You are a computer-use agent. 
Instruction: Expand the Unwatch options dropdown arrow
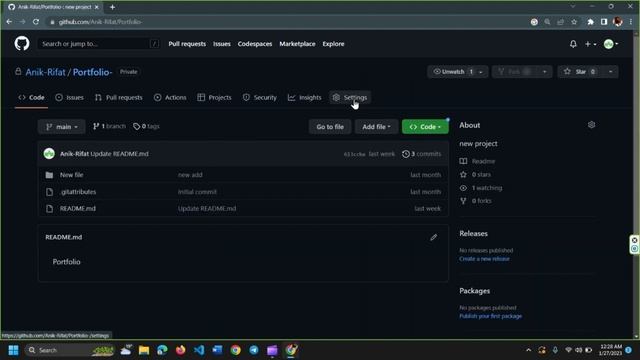point(482,72)
